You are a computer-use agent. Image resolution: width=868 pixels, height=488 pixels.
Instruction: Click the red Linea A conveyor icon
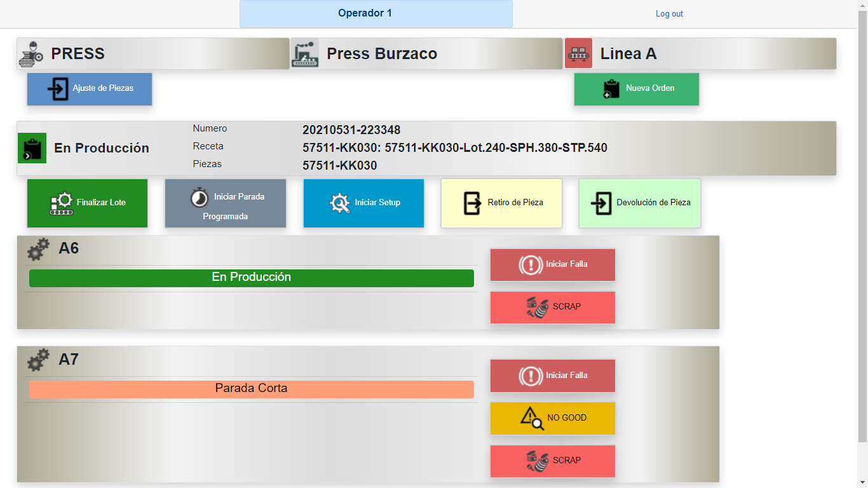pyautogui.click(x=578, y=53)
